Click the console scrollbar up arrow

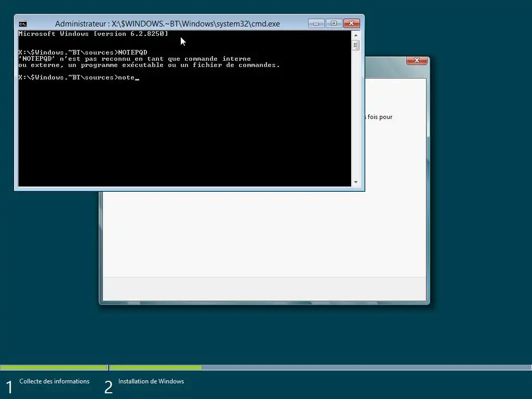pos(355,35)
